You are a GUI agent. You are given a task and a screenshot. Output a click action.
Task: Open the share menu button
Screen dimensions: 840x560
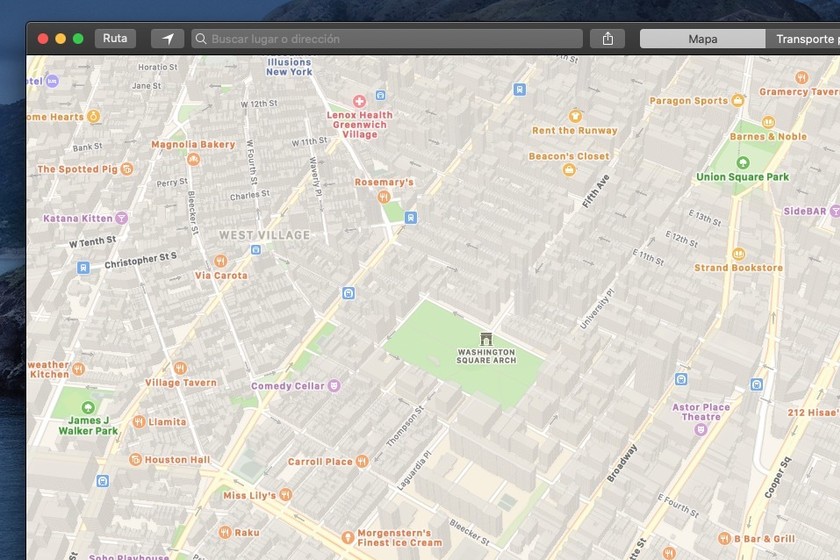(607, 39)
